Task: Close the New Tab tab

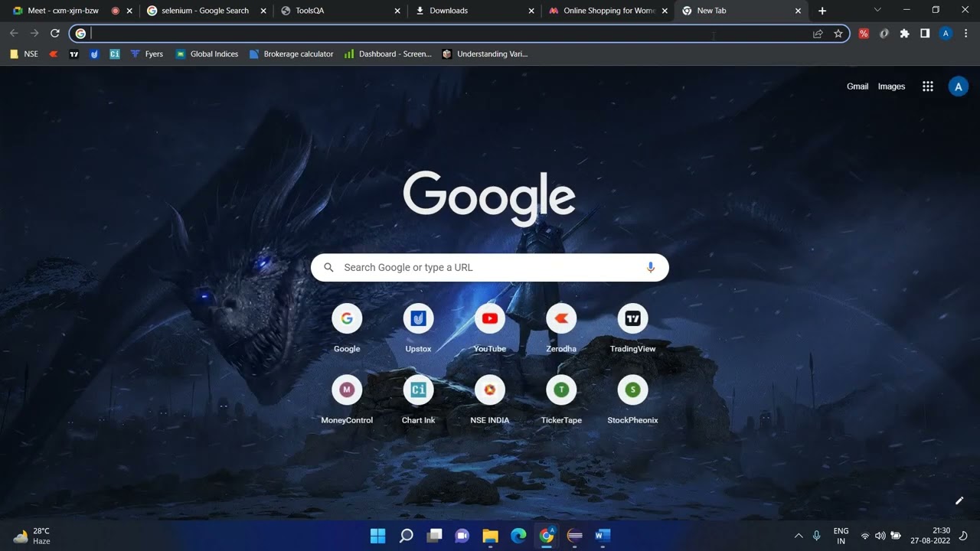Action: [x=799, y=11]
